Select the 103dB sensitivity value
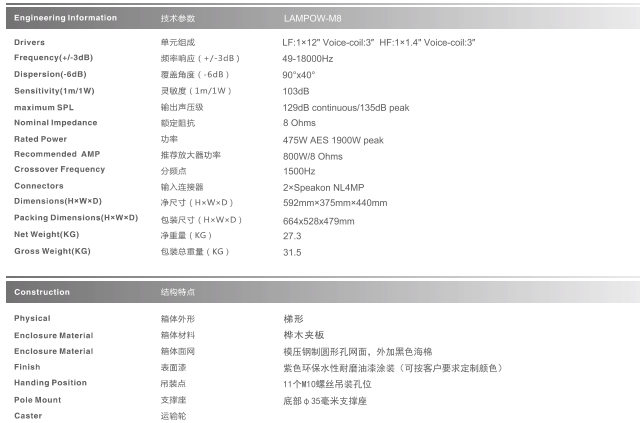 (298, 91)
